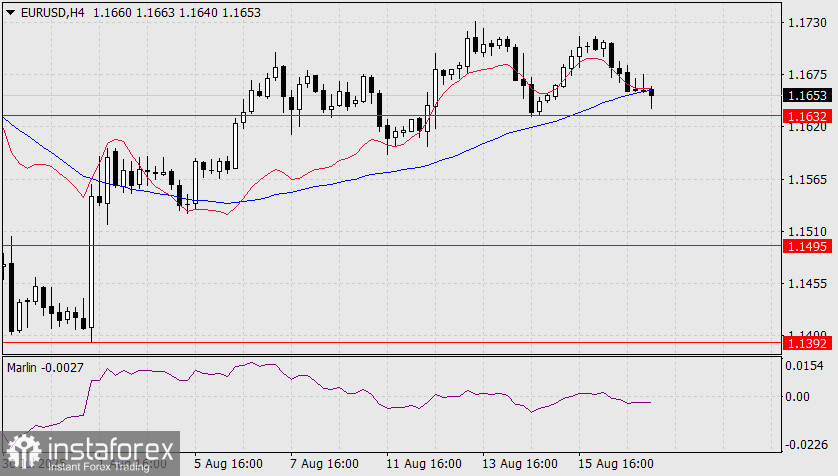Viewport: 838px width, 476px height.
Task: Click the 1.1510 price axis label
Action: (x=808, y=232)
